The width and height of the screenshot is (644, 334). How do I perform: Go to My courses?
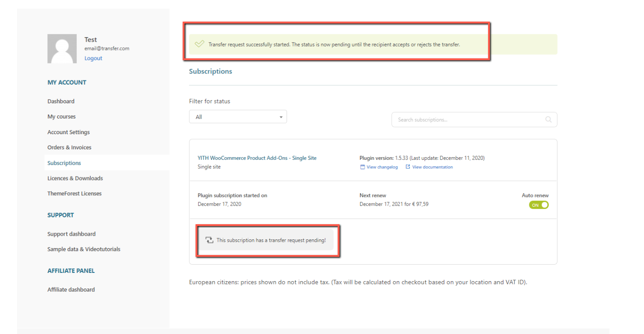[62, 117]
